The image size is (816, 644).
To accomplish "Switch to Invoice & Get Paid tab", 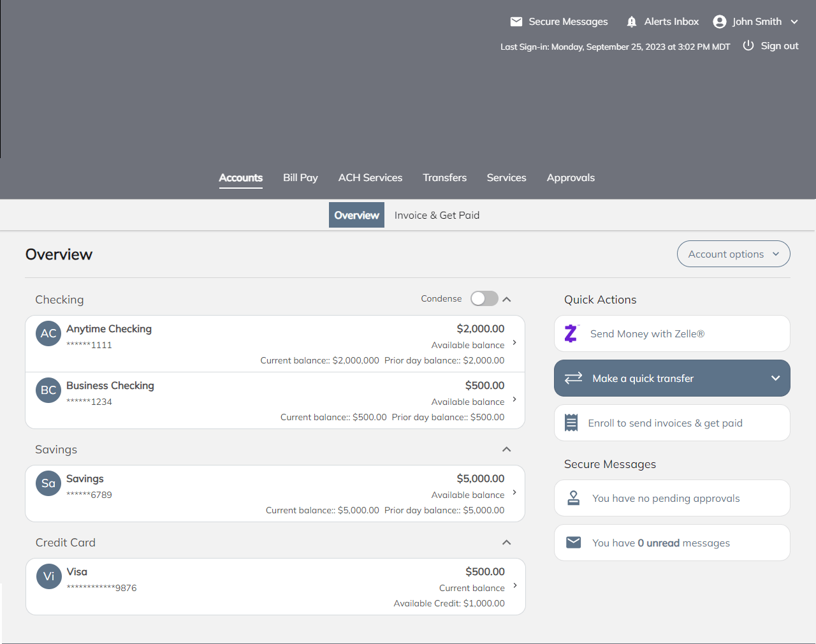I will click(437, 215).
